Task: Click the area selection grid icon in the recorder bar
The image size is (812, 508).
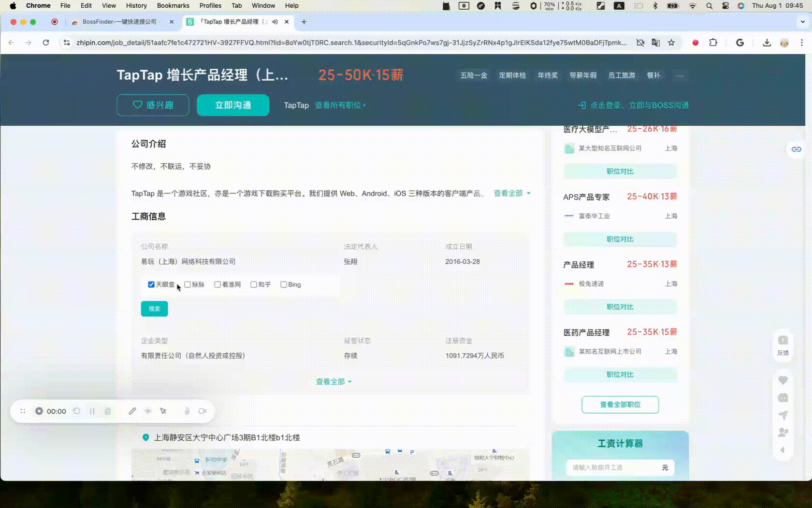Action: [148, 411]
